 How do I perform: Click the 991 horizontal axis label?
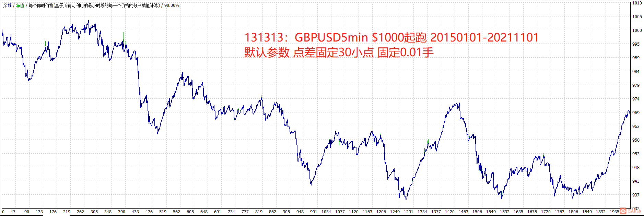(x=314, y=212)
